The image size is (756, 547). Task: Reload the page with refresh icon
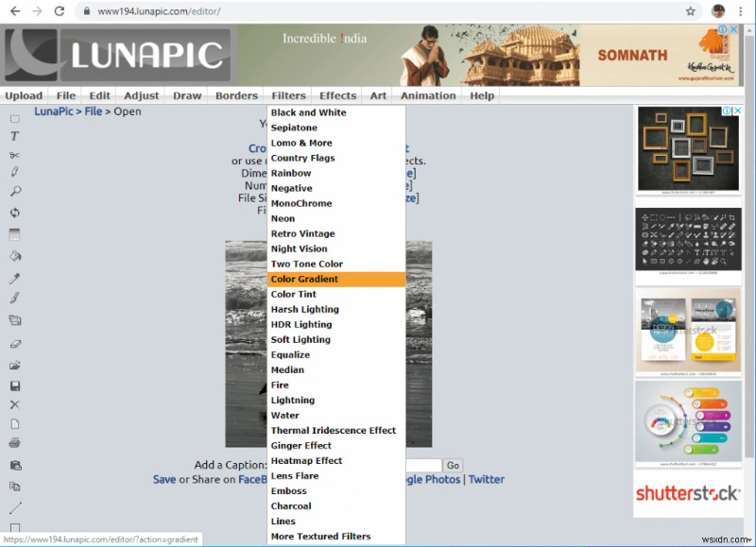60,11
